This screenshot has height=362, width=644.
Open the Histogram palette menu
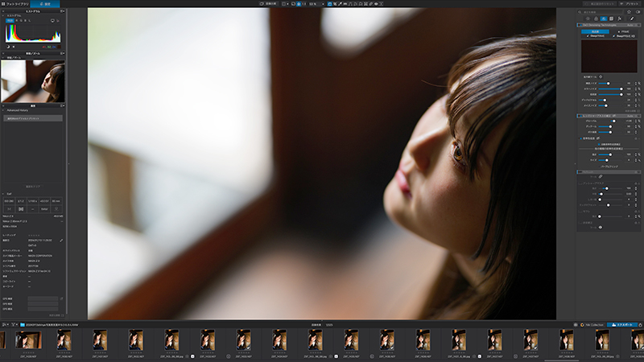(x=63, y=11)
